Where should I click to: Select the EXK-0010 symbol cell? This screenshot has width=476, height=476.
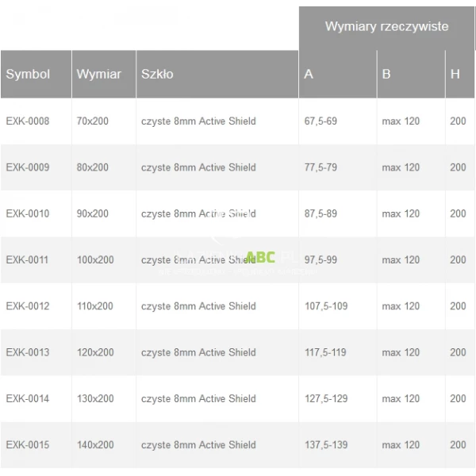click(x=28, y=213)
